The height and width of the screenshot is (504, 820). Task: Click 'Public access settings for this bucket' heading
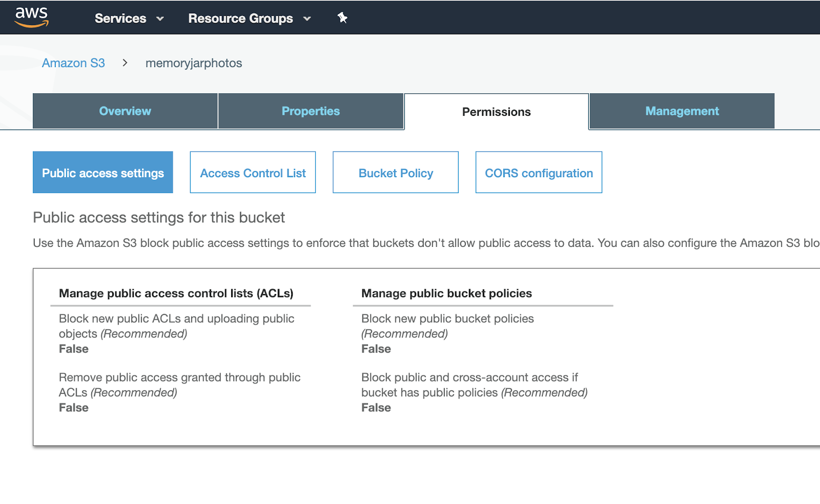[159, 218]
